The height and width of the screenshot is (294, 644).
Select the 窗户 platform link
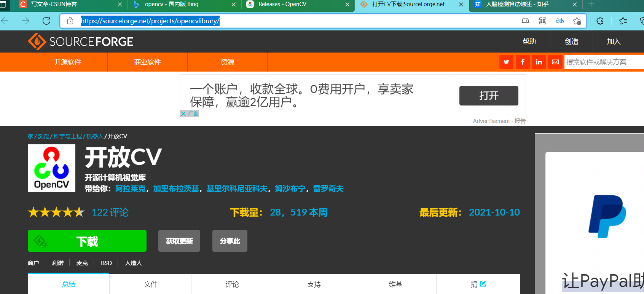coord(33,263)
